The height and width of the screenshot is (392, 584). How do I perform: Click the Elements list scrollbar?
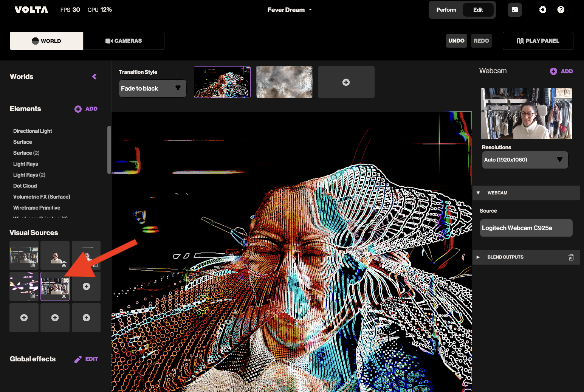tap(109, 150)
